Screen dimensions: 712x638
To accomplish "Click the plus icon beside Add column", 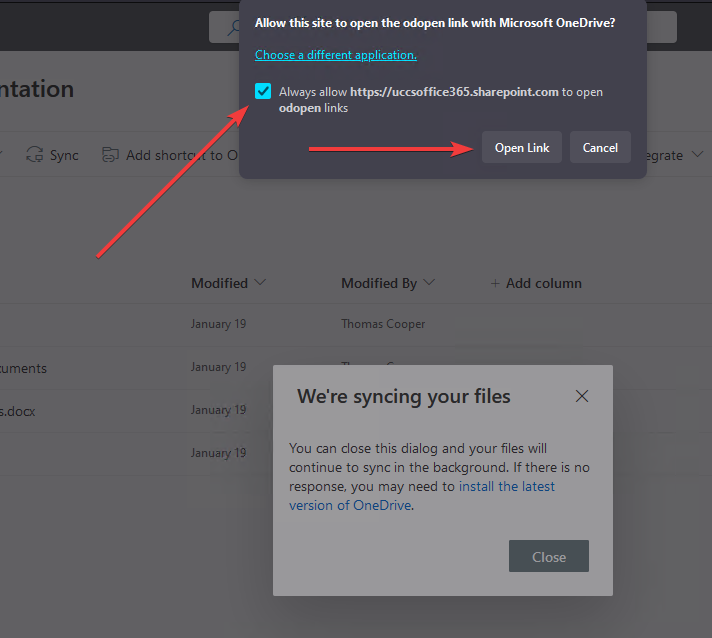I will pos(495,283).
